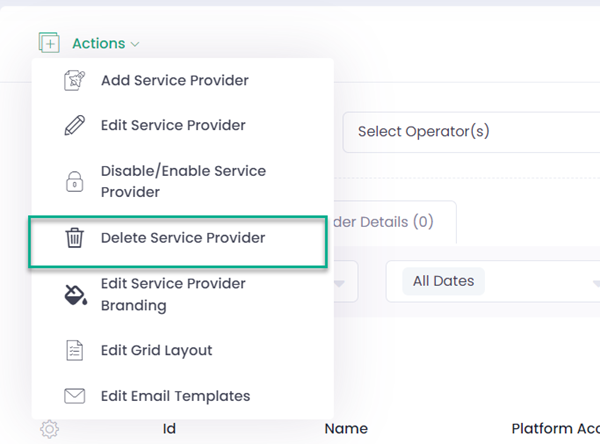Image resolution: width=600 pixels, height=444 pixels.
Task: Sort by the Name column header
Action: (x=346, y=429)
